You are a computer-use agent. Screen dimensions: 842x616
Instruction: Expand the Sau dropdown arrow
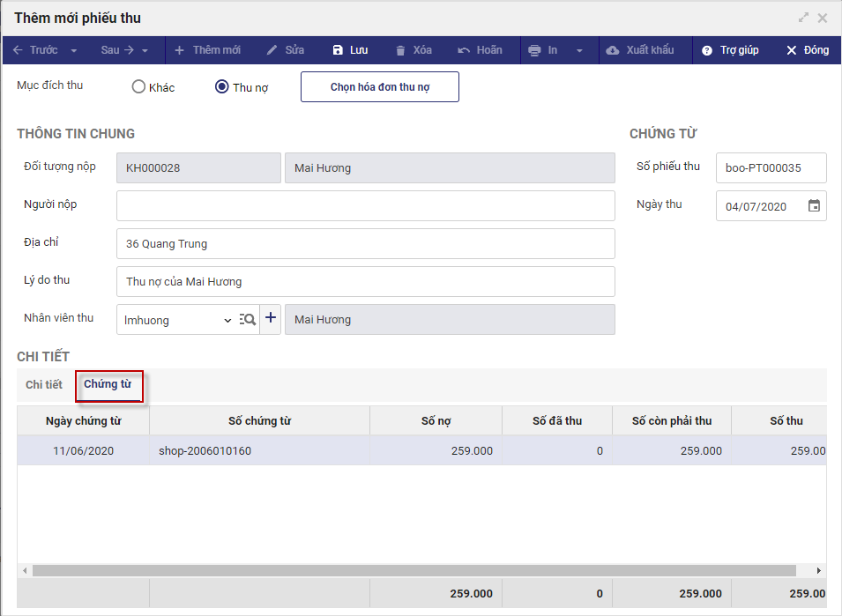(x=145, y=50)
